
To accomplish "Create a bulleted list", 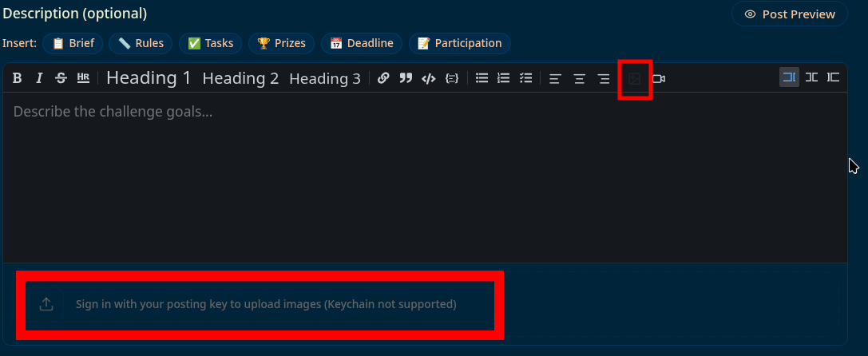I will pos(482,78).
